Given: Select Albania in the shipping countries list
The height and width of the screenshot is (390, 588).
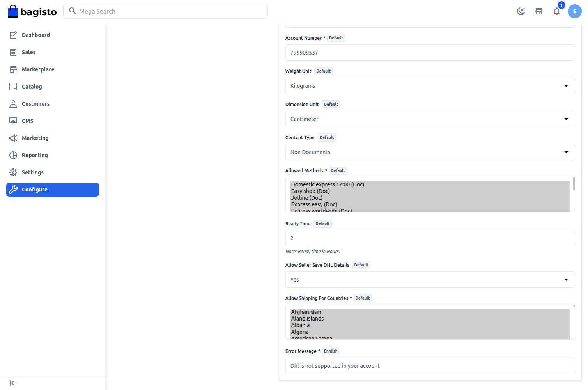Looking at the screenshot, I should point(300,325).
